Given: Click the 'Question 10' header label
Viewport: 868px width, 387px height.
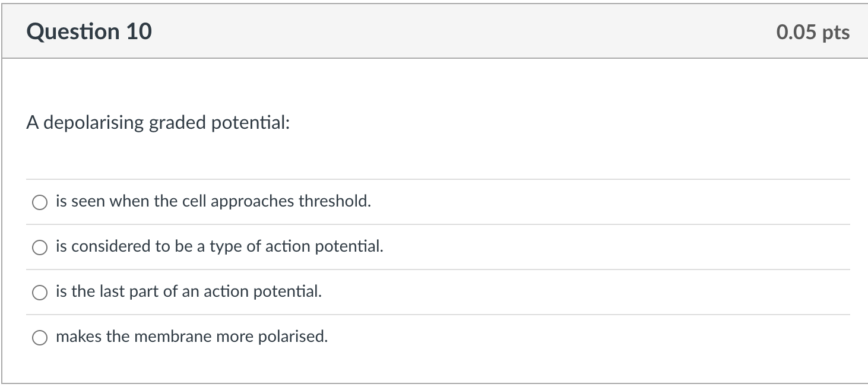Looking at the screenshot, I should 89,31.
